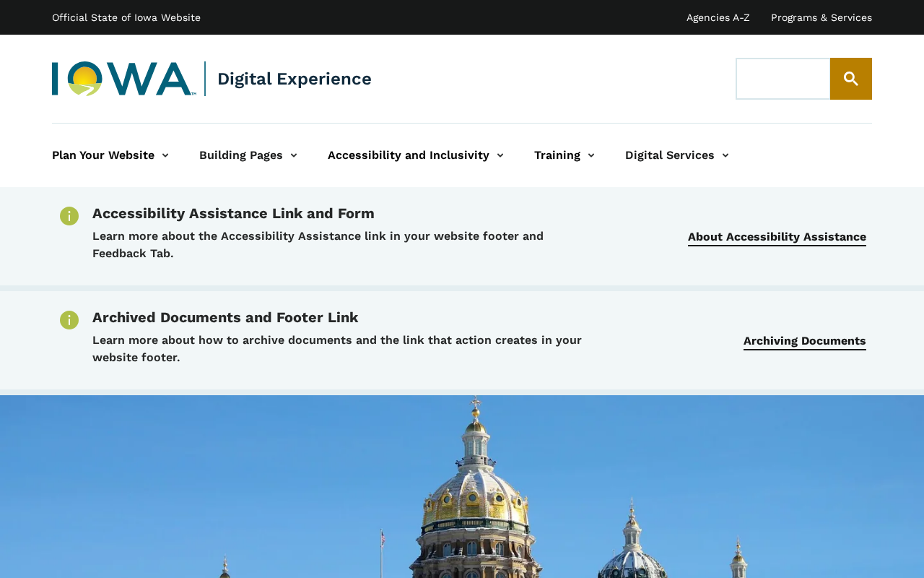Screen dimensions: 924x578
Task: Expand the Plan Your Website chevron
Action: pos(165,155)
